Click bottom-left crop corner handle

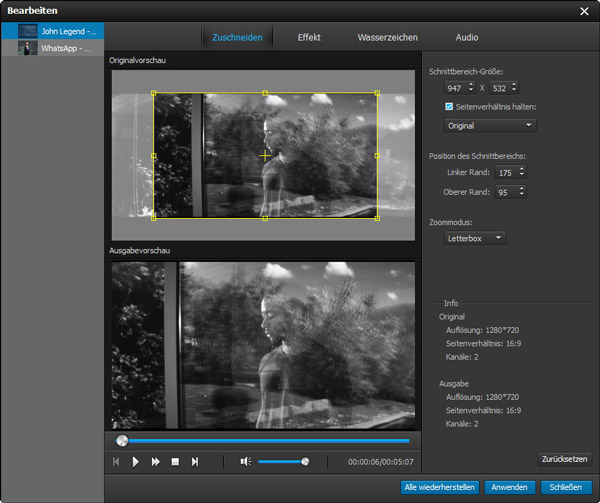[x=154, y=218]
